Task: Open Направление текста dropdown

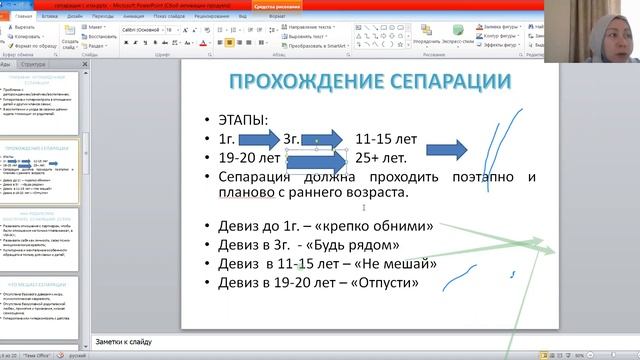Action: click(308, 27)
